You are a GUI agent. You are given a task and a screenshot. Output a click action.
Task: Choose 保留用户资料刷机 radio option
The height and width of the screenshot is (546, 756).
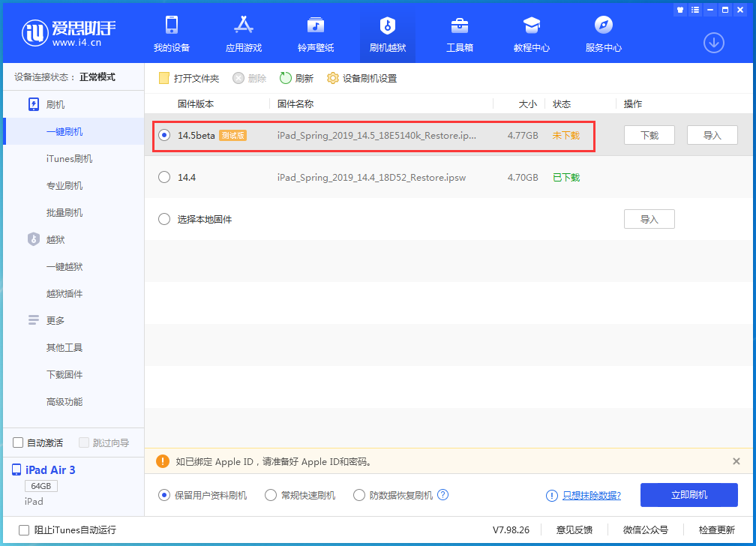click(x=164, y=495)
